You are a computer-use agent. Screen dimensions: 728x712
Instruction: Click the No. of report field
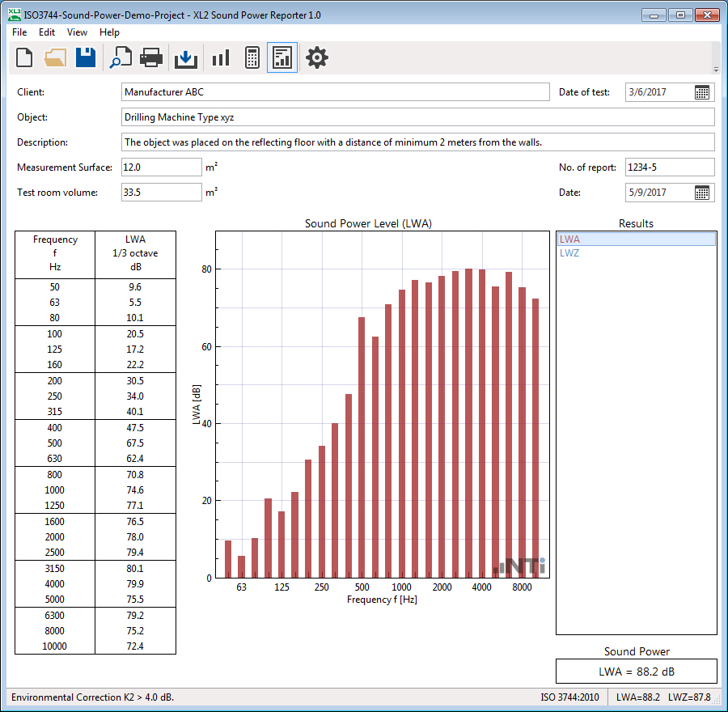tap(669, 167)
